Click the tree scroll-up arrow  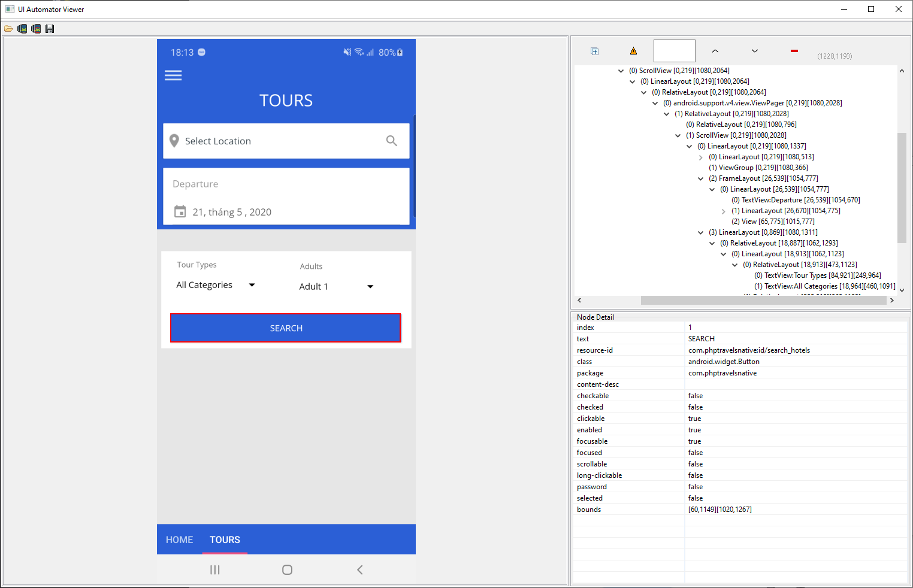902,71
